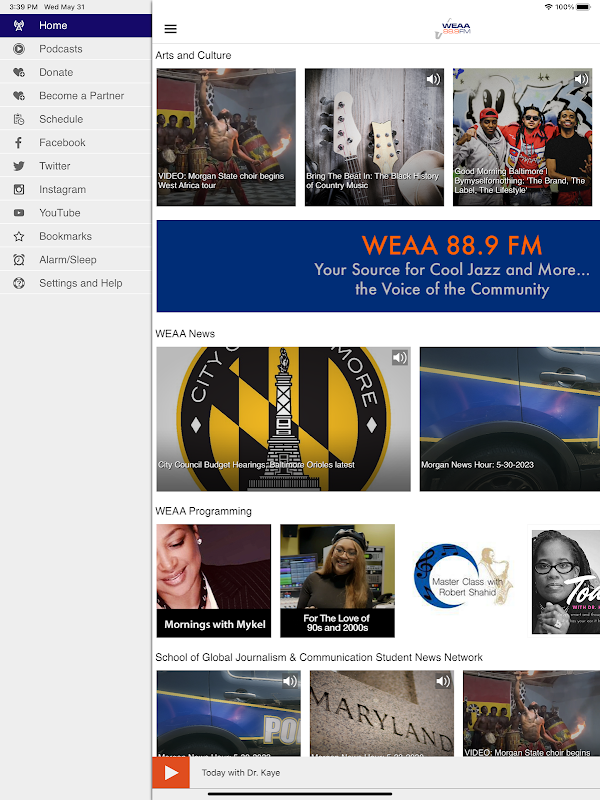The image size is (600, 800).
Task: Click the Donate heart icon
Action: pyautogui.click(x=19, y=72)
